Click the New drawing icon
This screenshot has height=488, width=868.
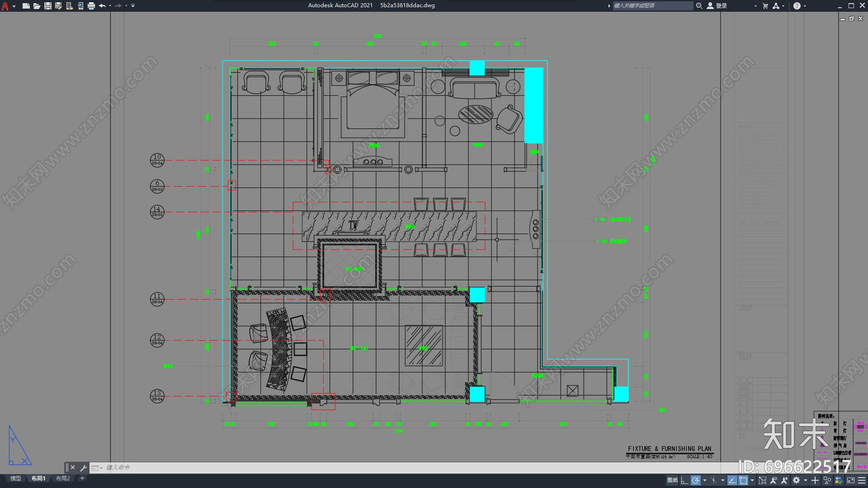pos(25,6)
